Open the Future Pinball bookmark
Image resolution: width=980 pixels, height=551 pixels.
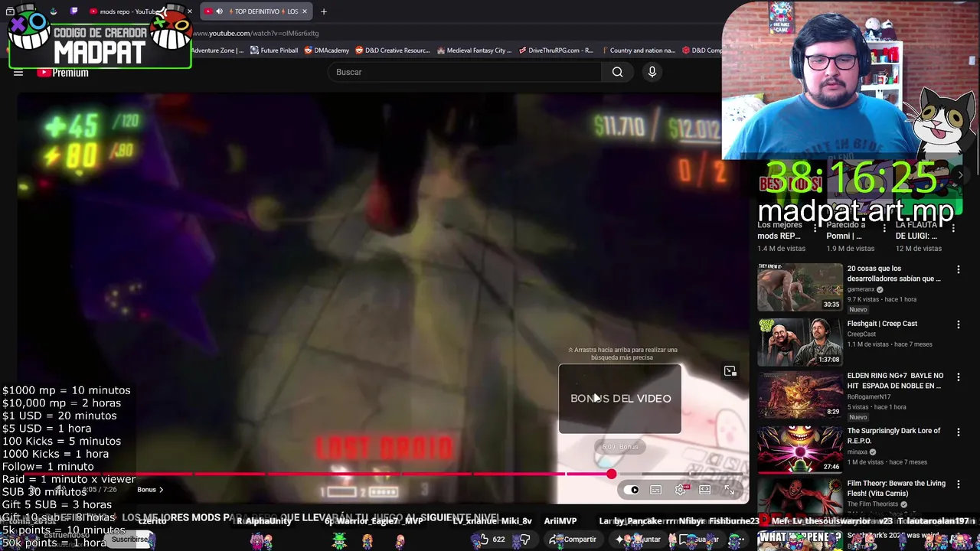(273, 51)
